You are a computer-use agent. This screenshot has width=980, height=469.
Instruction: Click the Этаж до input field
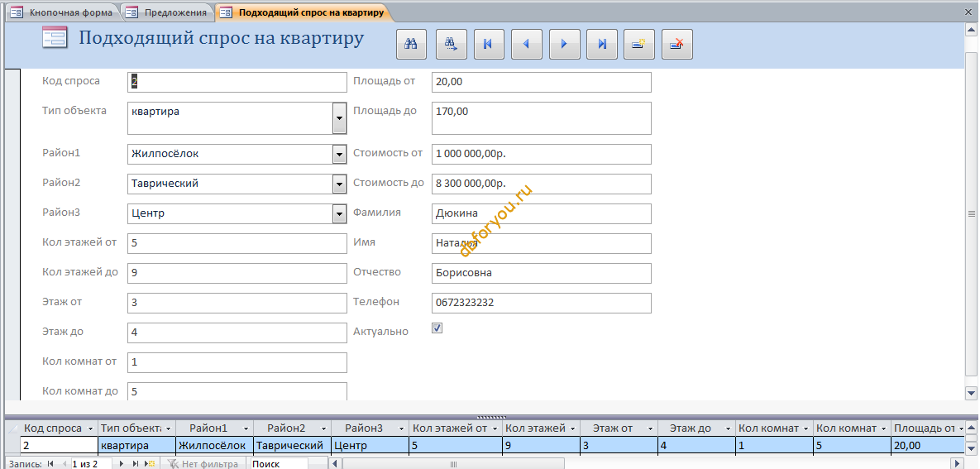click(237, 333)
